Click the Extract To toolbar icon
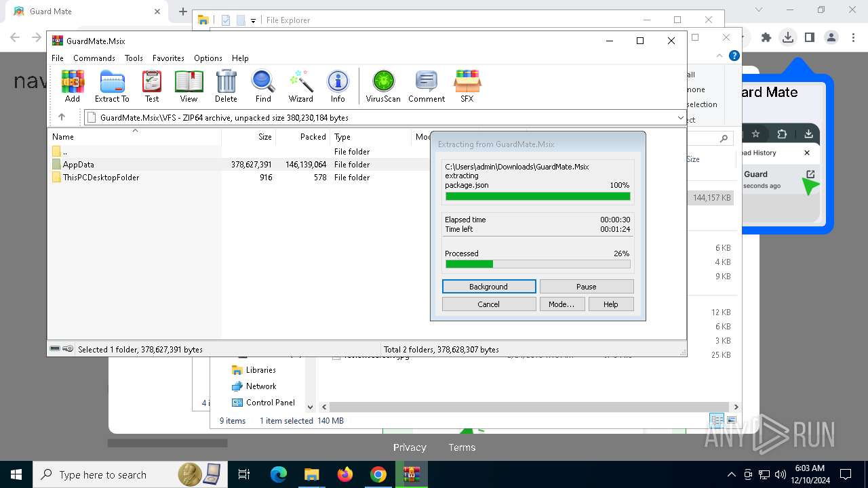Screen dimensions: 868x488 click(112, 86)
